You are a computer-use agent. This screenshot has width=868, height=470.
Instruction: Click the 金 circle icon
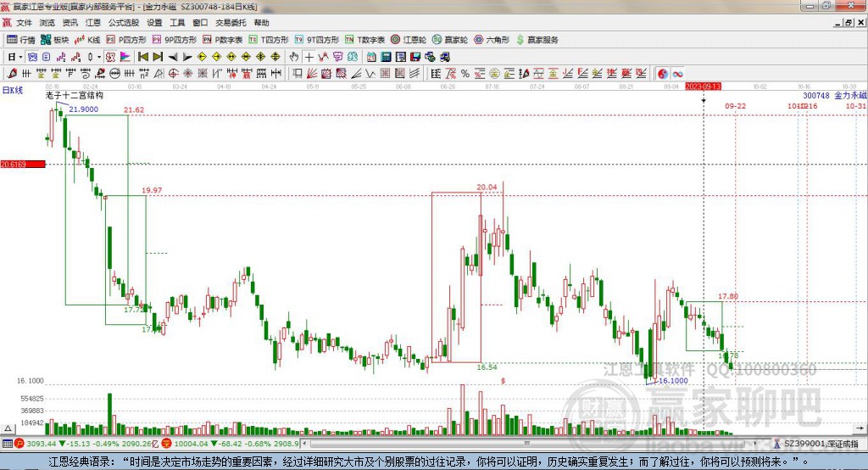coord(494,73)
